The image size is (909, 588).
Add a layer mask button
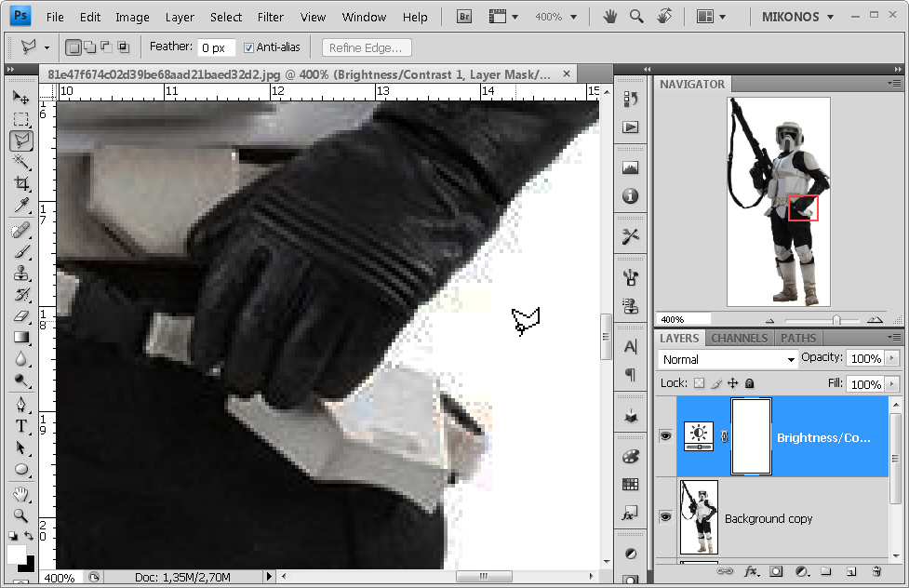point(776,572)
